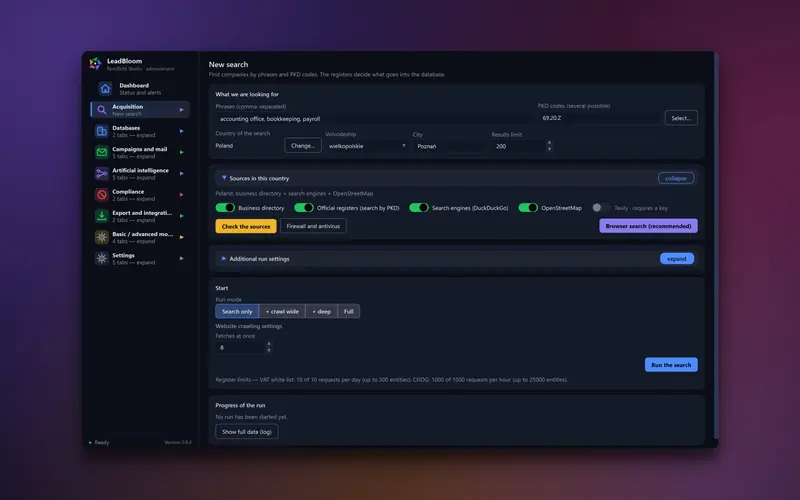The height and width of the screenshot is (500, 800).
Task: Click the Acquisition magnifier icon
Action: [102, 110]
